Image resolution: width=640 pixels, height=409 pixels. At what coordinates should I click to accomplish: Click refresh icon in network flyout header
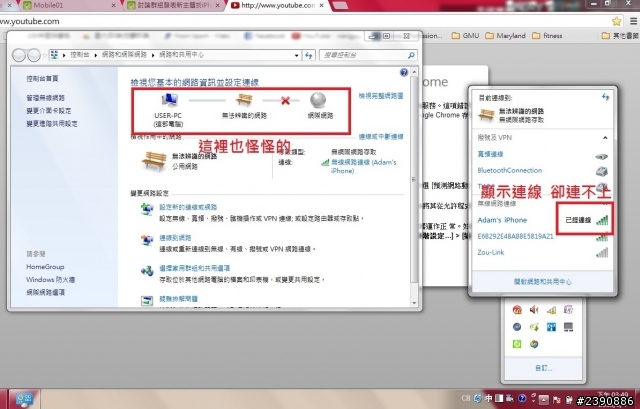click(x=605, y=97)
